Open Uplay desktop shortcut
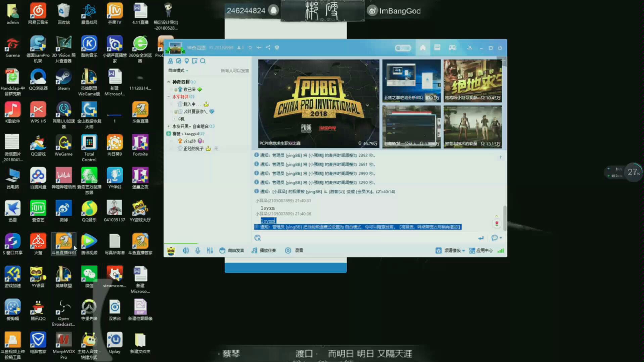 (114, 343)
